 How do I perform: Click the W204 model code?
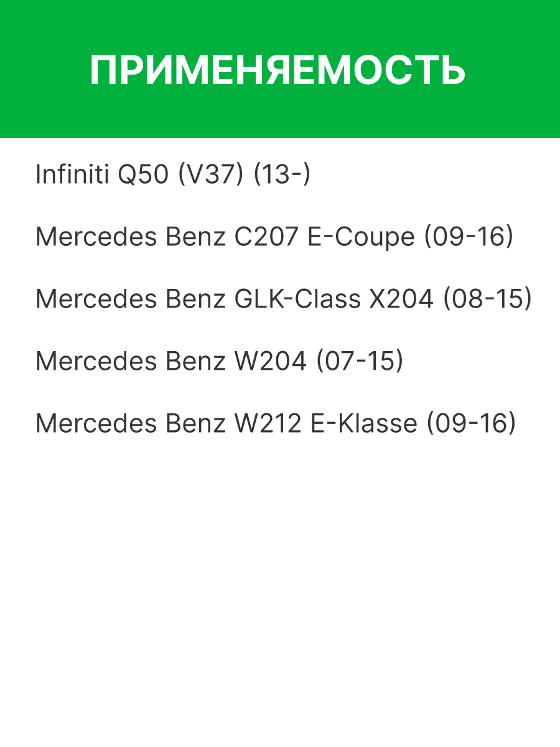(271, 362)
